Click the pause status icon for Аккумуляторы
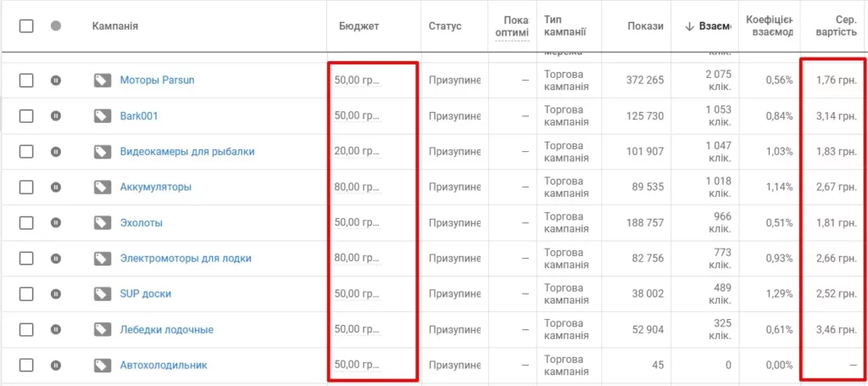This screenshot has height=386, width=868. [x=55, y=187]
